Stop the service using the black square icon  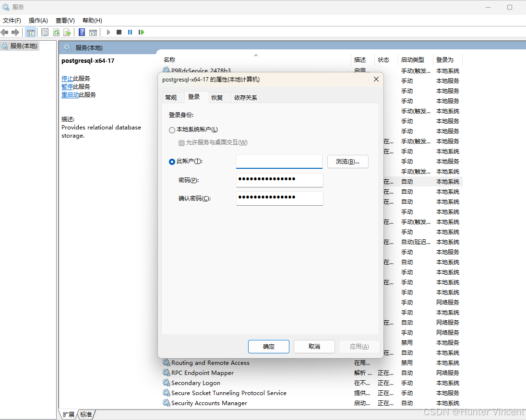[x=119, y=32]
